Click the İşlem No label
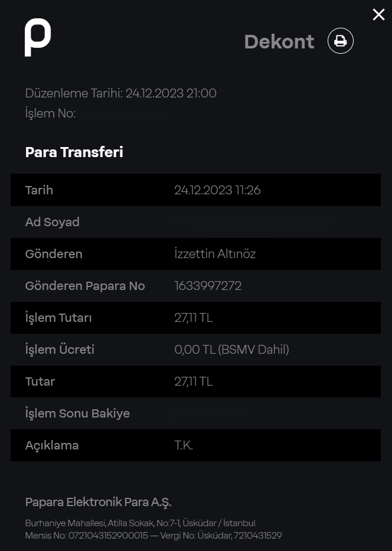This screenshot has width=392, height=551. (x=50, y=113)
